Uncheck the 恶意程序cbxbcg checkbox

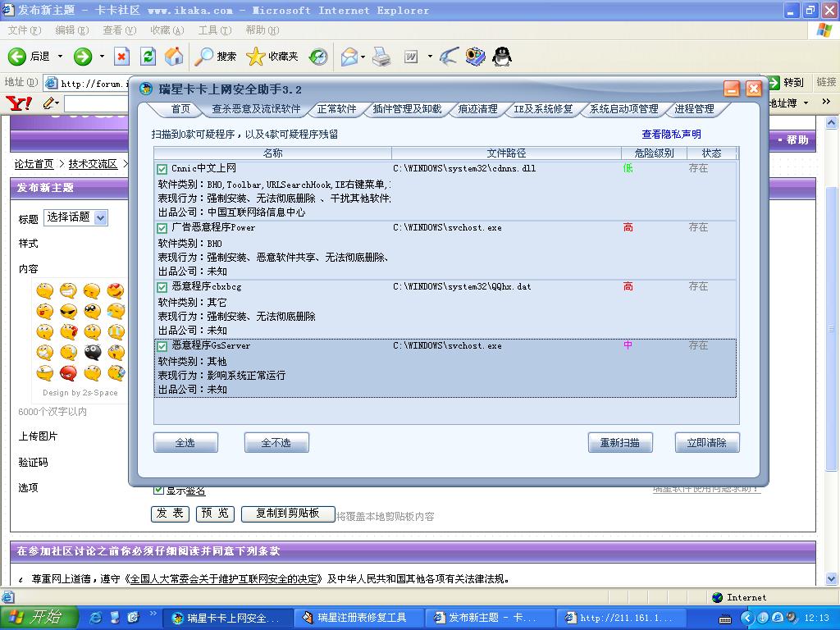click(162, 287)
